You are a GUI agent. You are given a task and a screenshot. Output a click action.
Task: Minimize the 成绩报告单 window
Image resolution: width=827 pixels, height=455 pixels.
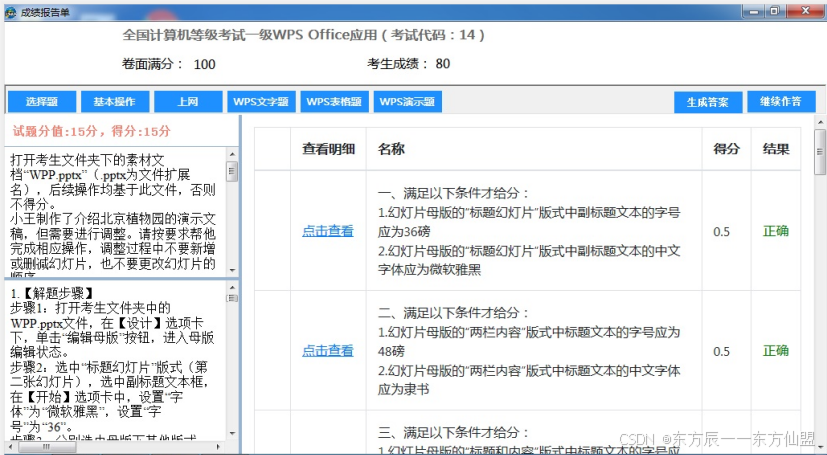(754, 11)
